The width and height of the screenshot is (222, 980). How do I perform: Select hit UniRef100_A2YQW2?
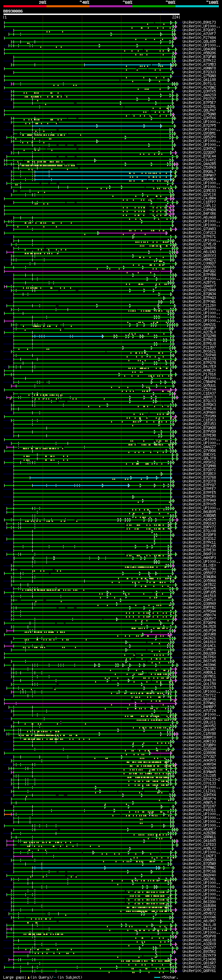(199, 88)
